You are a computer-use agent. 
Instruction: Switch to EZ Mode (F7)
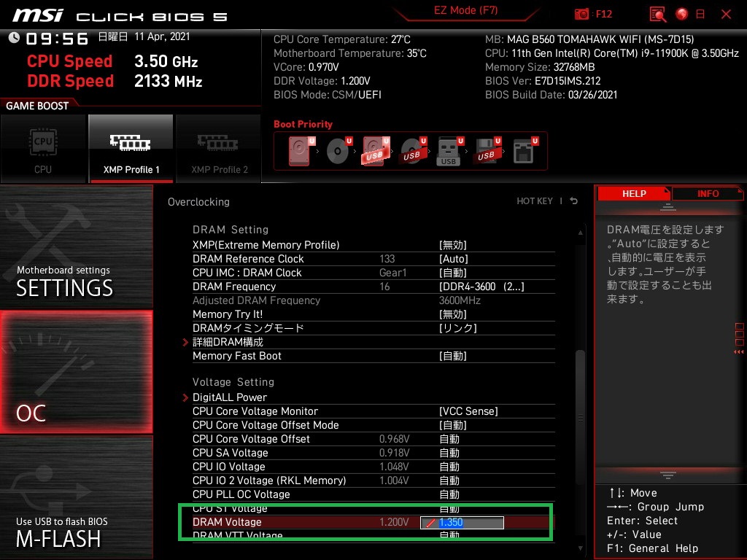click(x=465, y=10)
